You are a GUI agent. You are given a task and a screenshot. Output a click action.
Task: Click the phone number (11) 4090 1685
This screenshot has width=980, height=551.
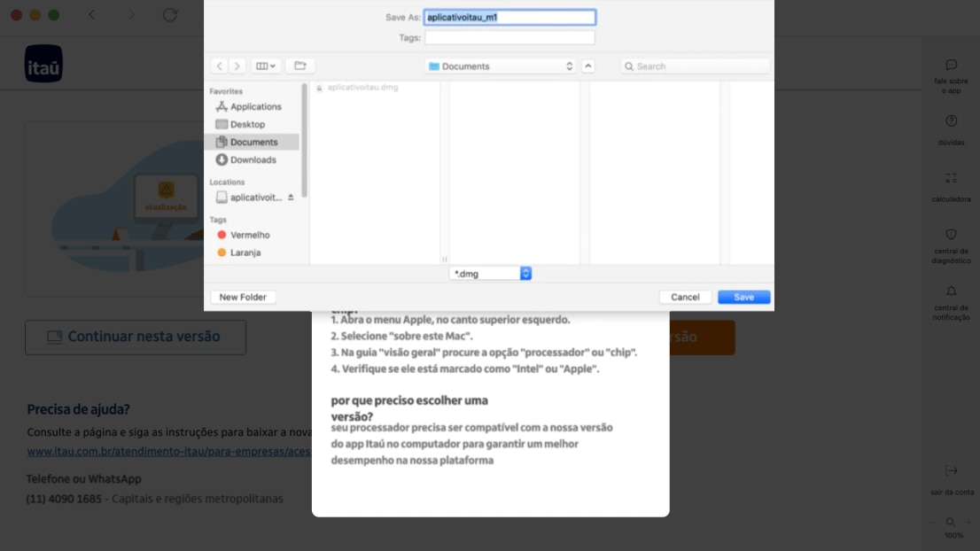pos(64,499)
